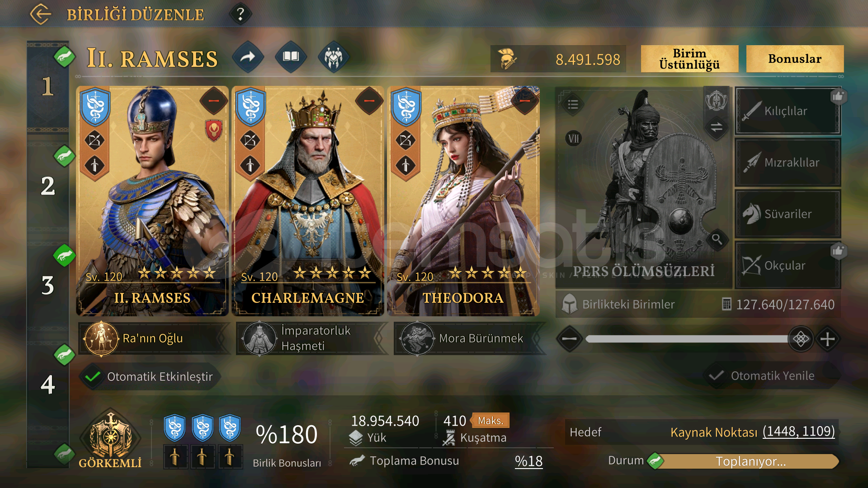This screenshot has width=868, height=488.
Task: Open the Birim Üstünlüğü button
Action: [x=689, y=59]
